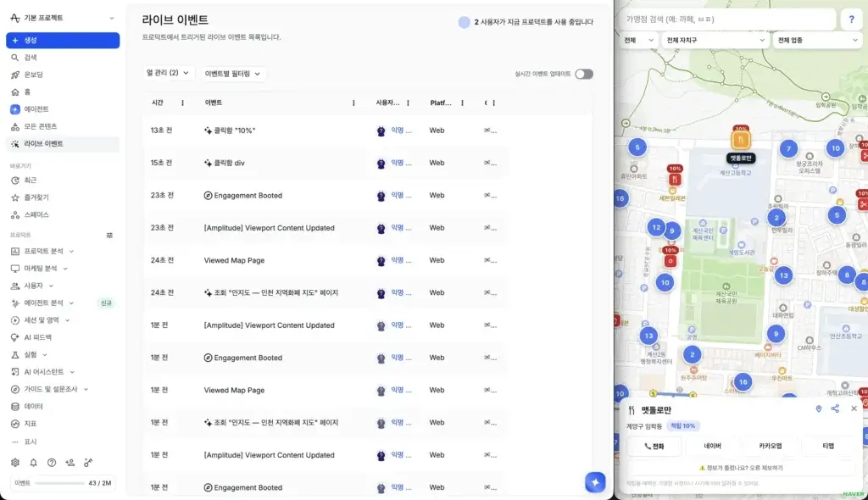Click the ? help button in map window
Viewport: 868px width, 500px height.
click(x=851, y=19)
